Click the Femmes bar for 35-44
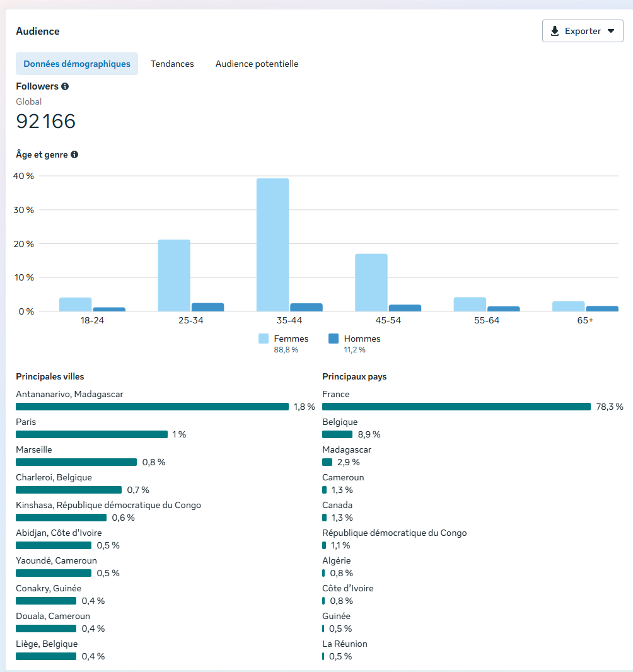This screenshot has height=672, width=633. pyautogui.click(x=272, y=245)
